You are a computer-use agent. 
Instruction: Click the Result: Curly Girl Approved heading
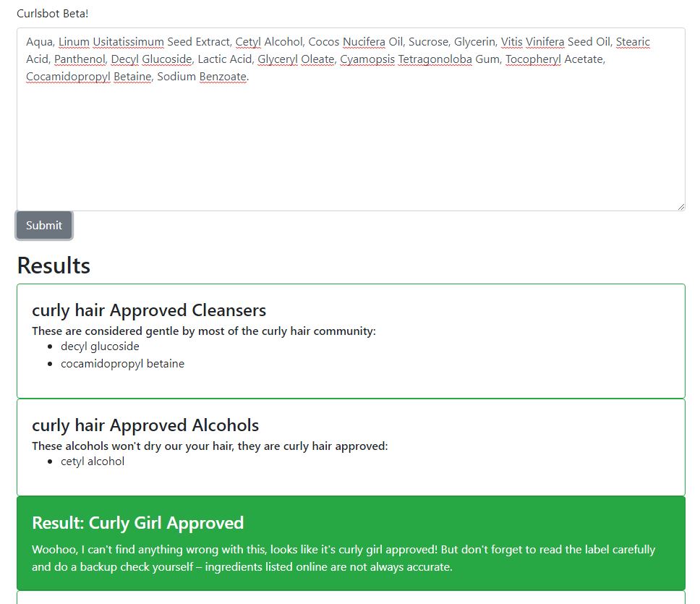click(137, 523)
